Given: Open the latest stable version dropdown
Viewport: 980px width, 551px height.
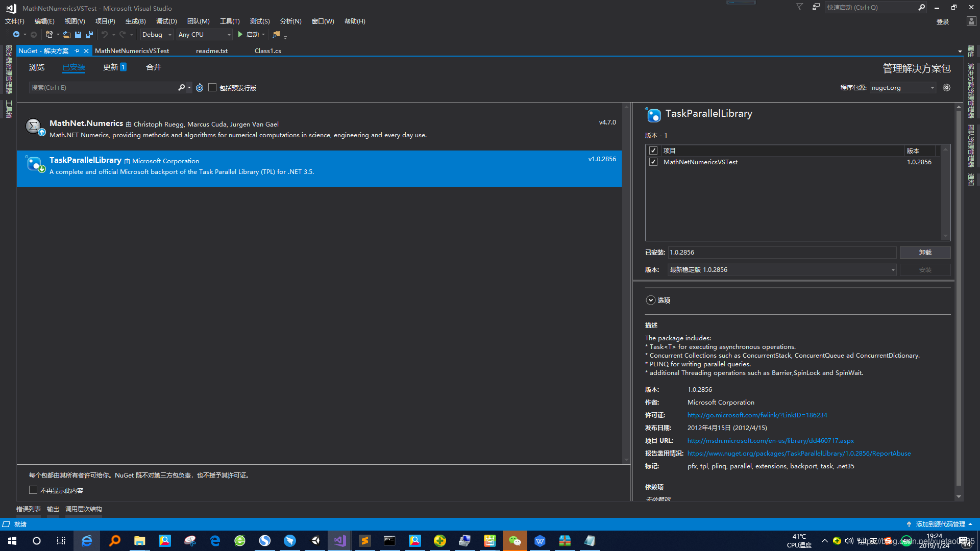Looking at the screenshot, I should [x=782, y=270].
